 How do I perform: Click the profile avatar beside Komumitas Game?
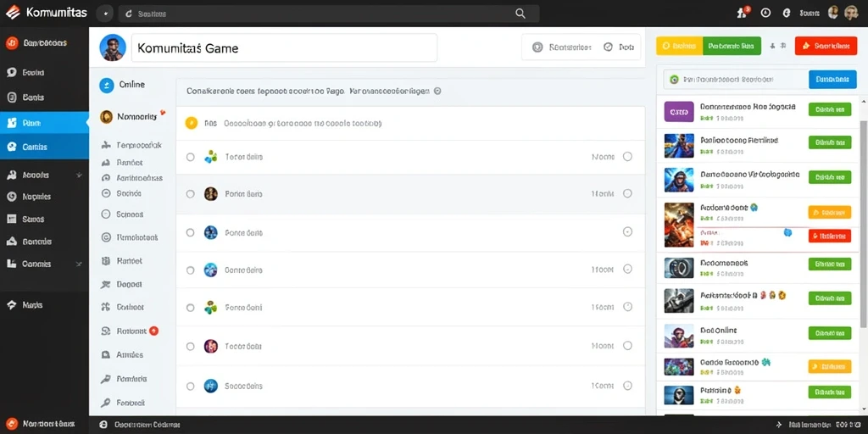coord(113,47)
